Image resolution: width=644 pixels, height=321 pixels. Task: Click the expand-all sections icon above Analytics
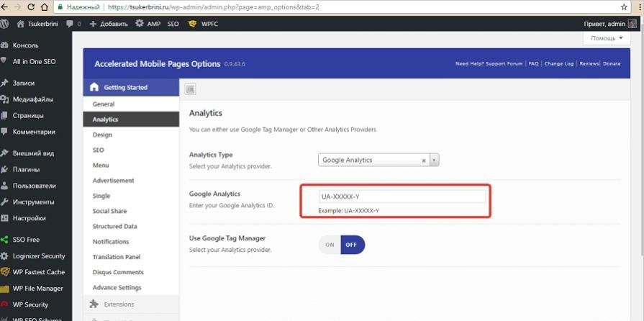(x=190, y=89)
